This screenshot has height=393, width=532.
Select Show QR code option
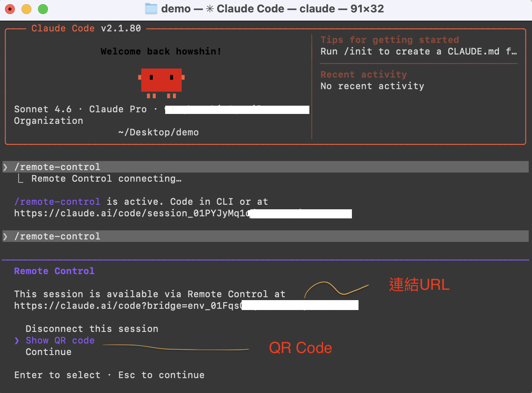60,341
